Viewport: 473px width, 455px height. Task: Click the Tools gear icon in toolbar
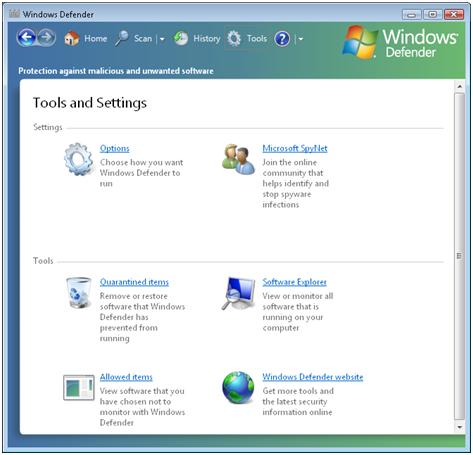pos(234,39)
